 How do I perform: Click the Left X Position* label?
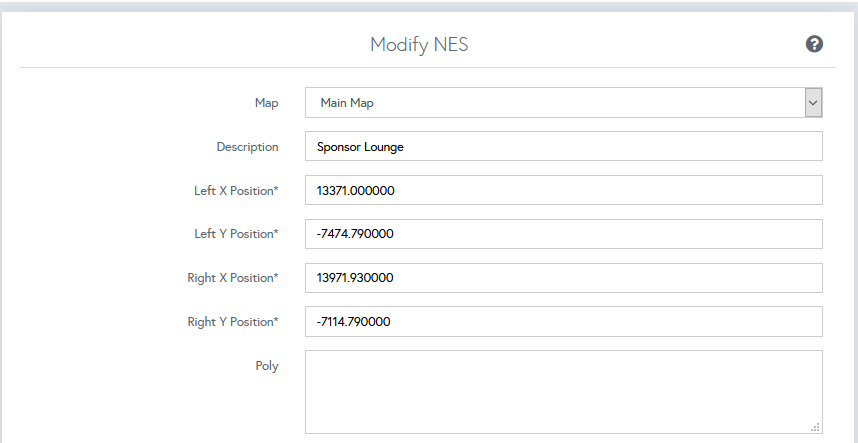tap(236, 190)
